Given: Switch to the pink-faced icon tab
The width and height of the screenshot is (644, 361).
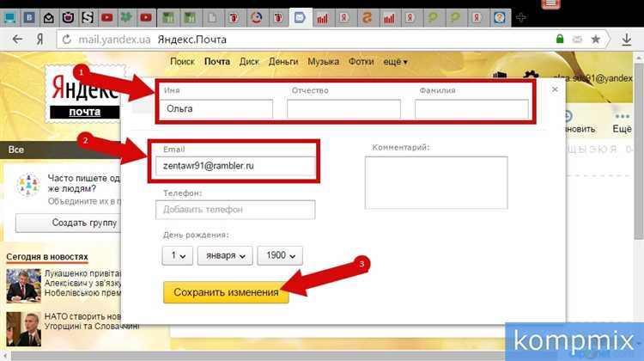Looking at the screenshot, I should tap(68, 18).
